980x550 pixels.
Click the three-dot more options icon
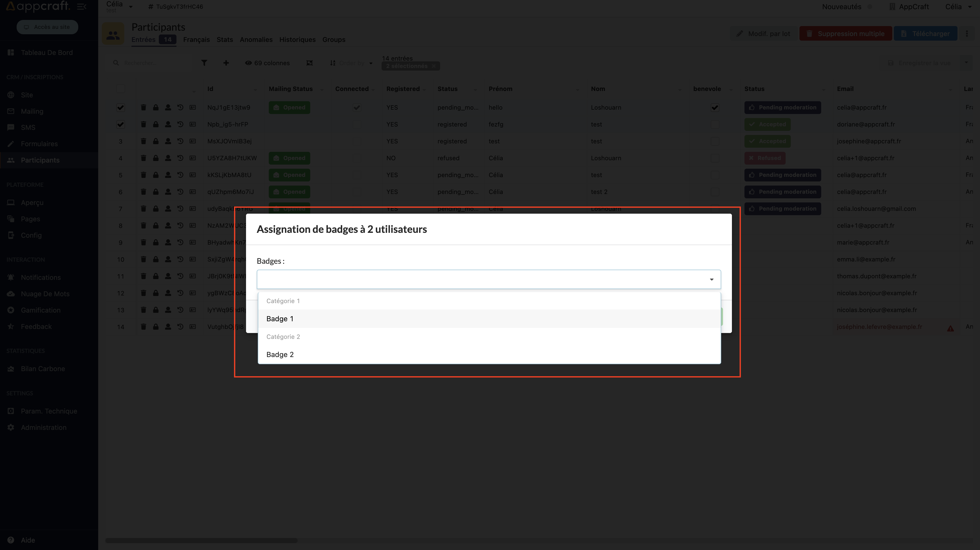click(x=967, y=33)
